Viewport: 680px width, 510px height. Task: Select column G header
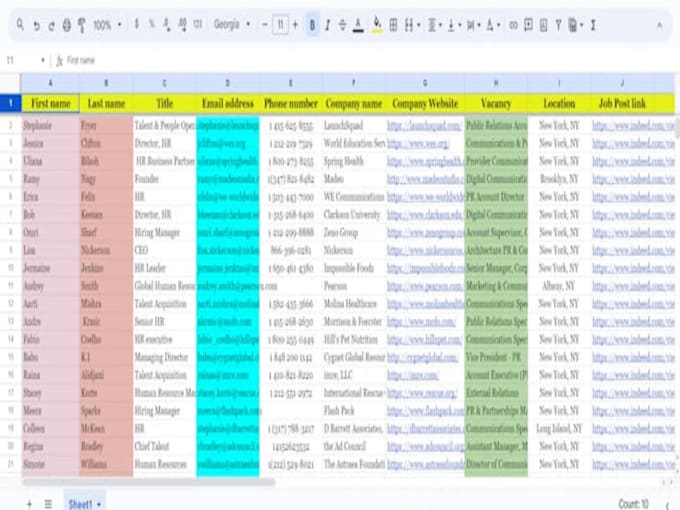425,83
